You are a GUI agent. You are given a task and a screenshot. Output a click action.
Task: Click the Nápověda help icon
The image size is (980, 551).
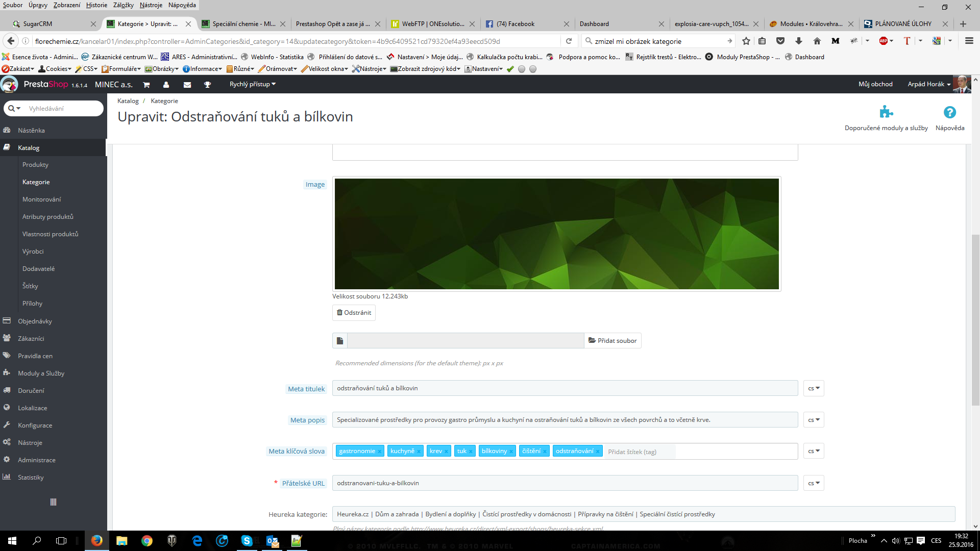[949, 112]
